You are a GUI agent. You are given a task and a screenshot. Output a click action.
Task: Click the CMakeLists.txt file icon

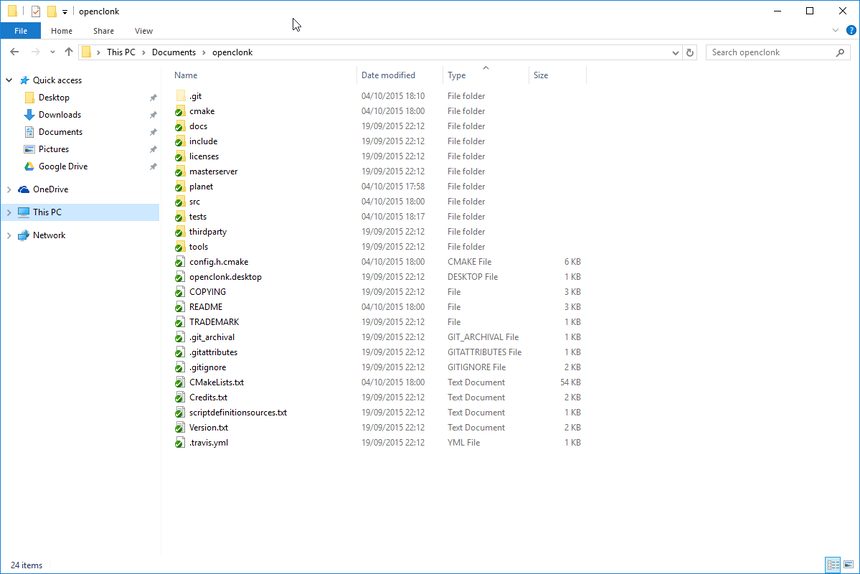click(x=179, y=383)
